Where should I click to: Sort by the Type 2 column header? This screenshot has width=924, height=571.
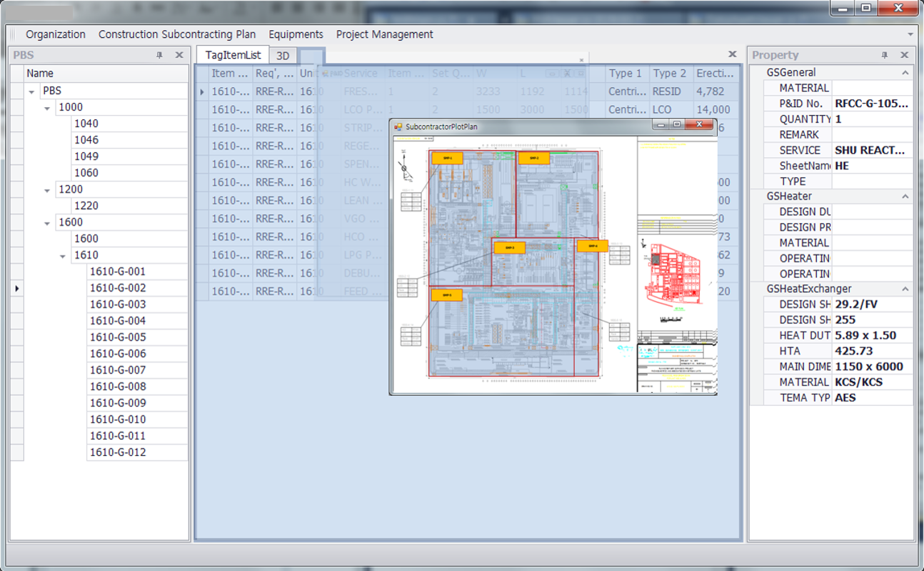(669, 74)
